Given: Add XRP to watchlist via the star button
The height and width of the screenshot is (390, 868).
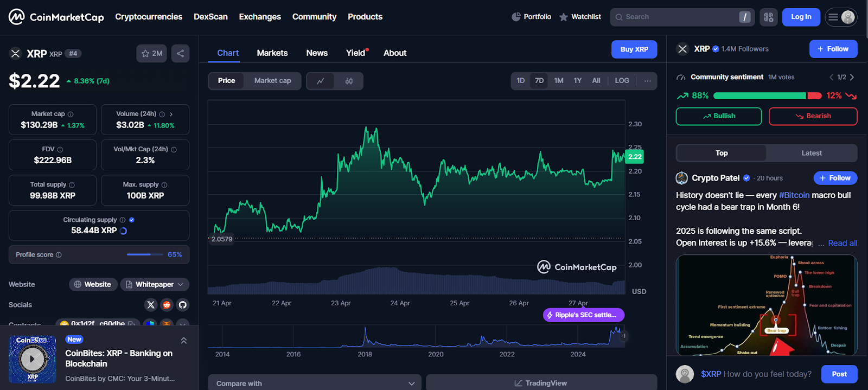Looking at the screenshot, I should pos(151,53).
